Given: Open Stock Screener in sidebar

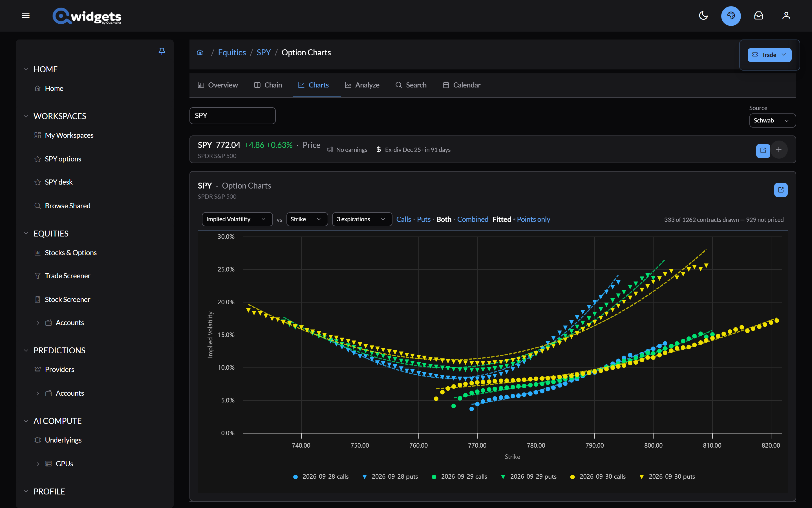Looking at the screenshot, I should coord(62,299).
